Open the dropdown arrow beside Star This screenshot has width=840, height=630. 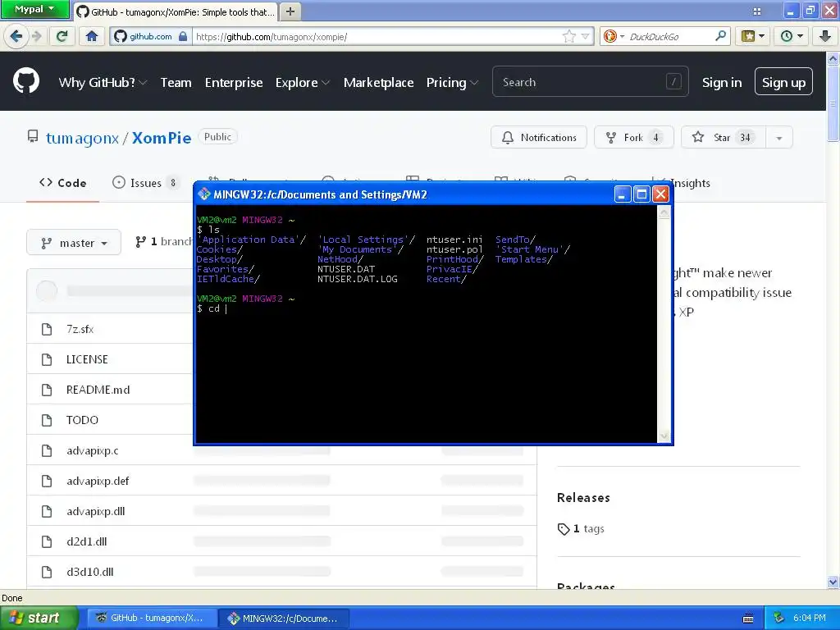(x=779, y=138)
